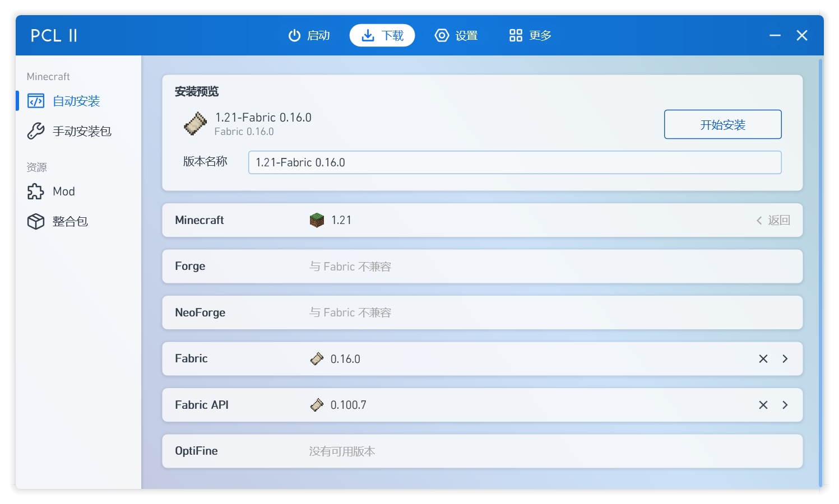Image resolution: width=839 pixels, height=504 pixels.
Task: Click the power icon in 启动 tab
Action: [294, 35]
